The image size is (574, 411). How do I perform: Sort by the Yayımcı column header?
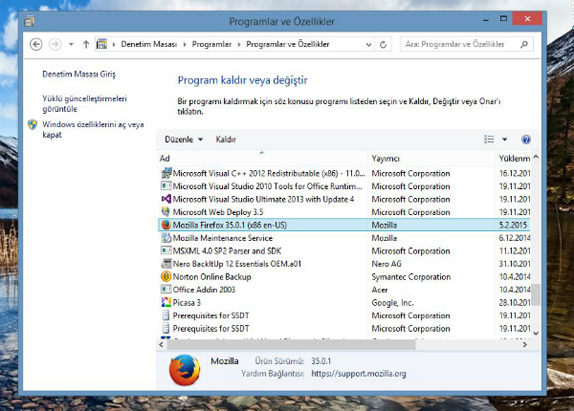pos(431,158)
